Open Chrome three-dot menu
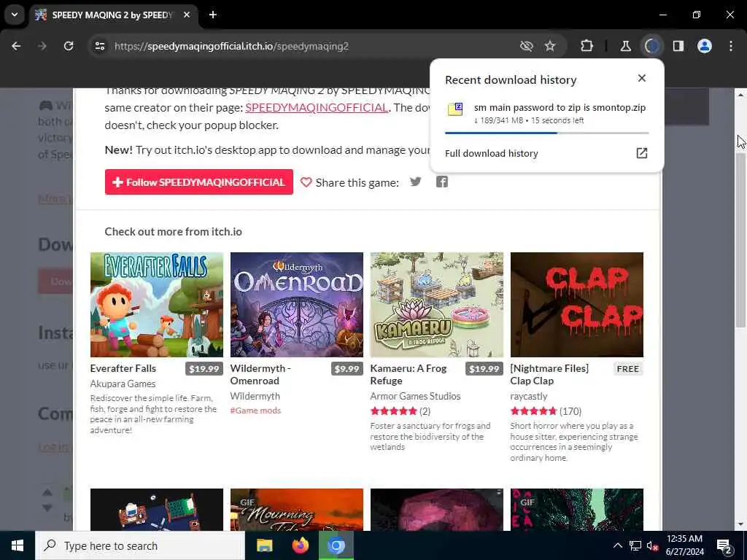This screenshot has width=747, height=560. (x=731, y=46)
